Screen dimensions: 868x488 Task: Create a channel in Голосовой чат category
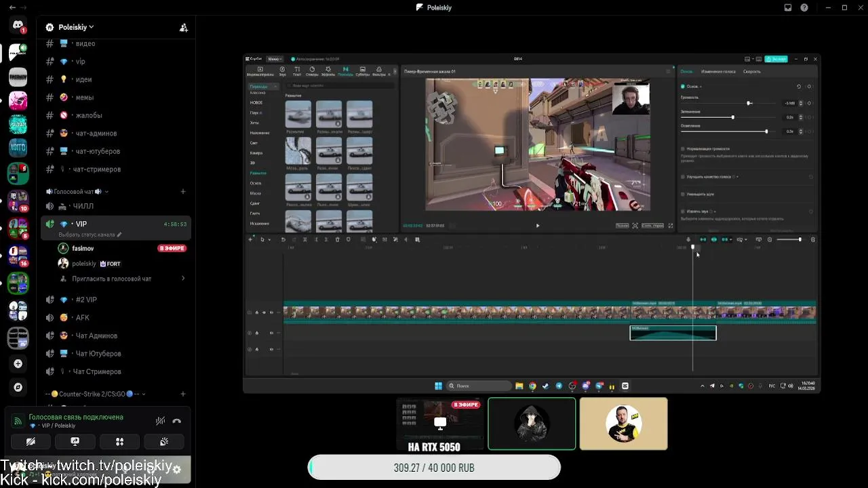pyautogui.click(x=183, y=192)
